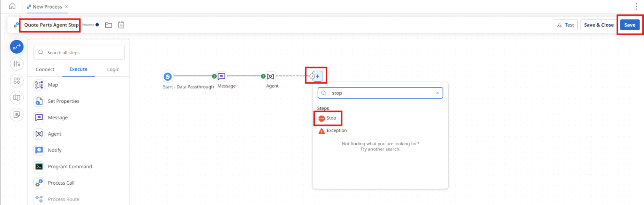Select the Start shape on canvas
This screenshot has width=644, height=205.
(x=168, y=77)
